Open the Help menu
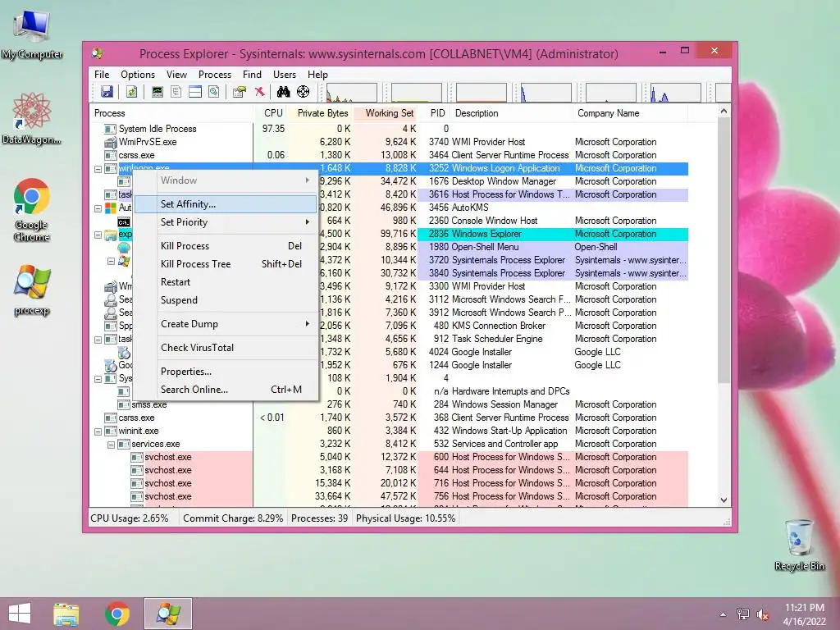The height and width of the screenshot is (630, 840). pos(317,75)
